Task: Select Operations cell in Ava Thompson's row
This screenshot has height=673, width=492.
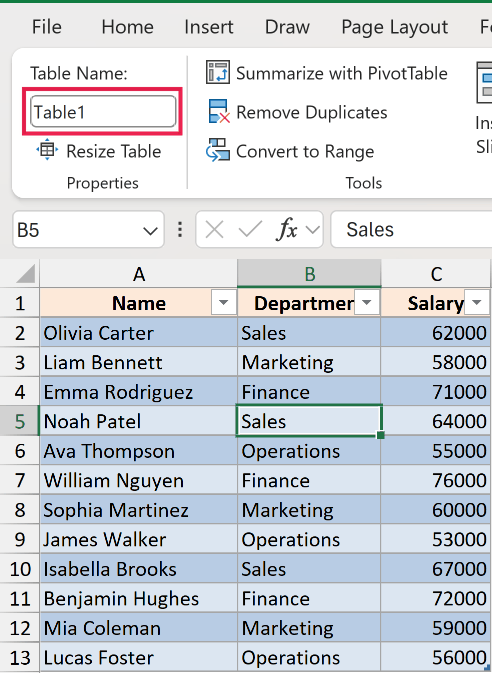Action: 309,451
